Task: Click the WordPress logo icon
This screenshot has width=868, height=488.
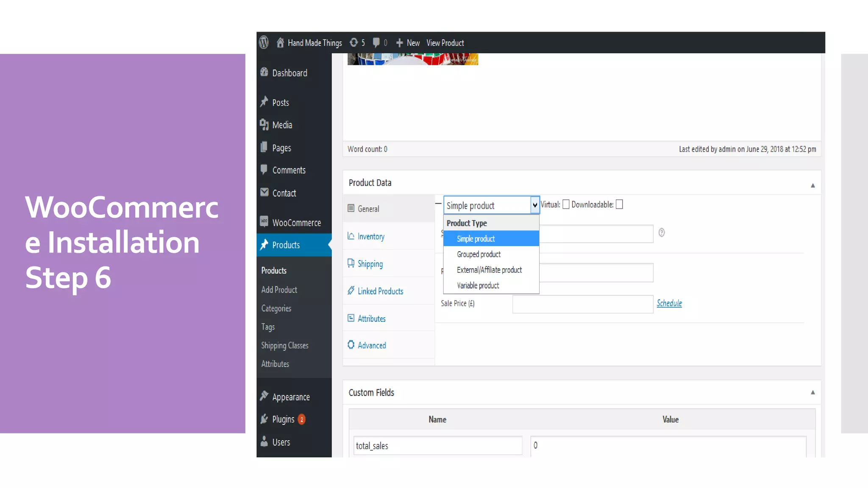Action: click(264, 42)
